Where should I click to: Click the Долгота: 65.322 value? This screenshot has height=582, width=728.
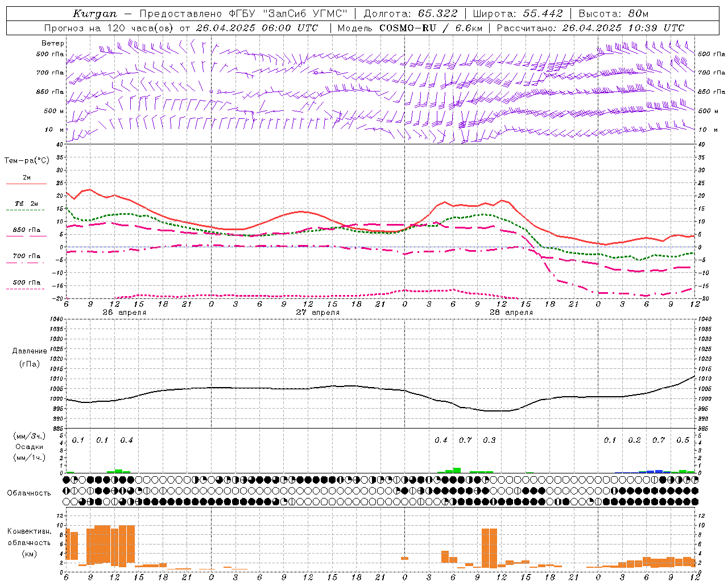click(x=410, y=14)
